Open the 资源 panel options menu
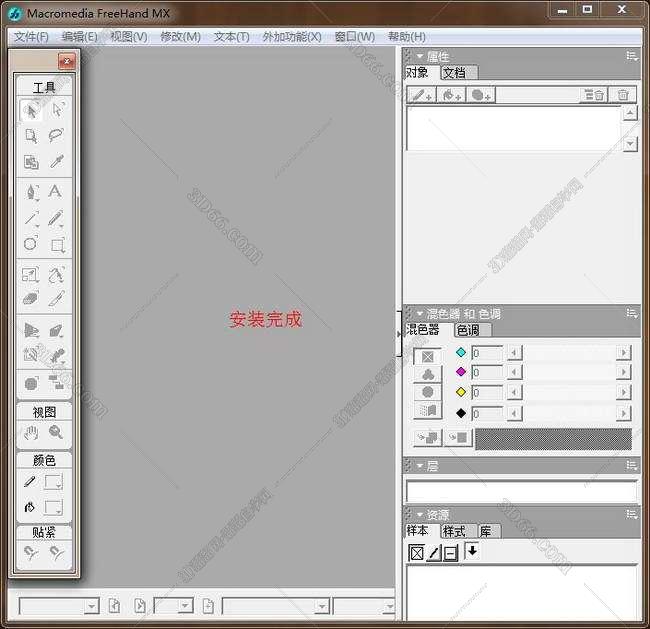650x629 pixels. pos(631,514)
